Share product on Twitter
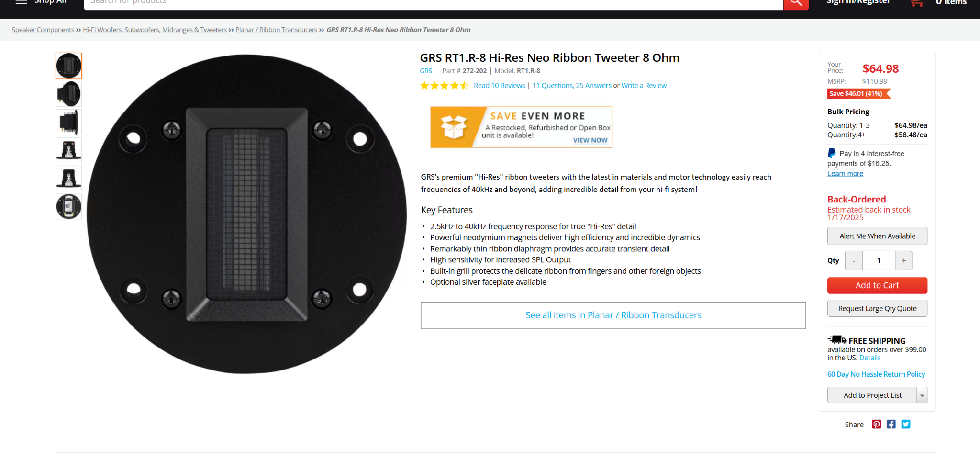Screen dimensions: 980x460 906,424
